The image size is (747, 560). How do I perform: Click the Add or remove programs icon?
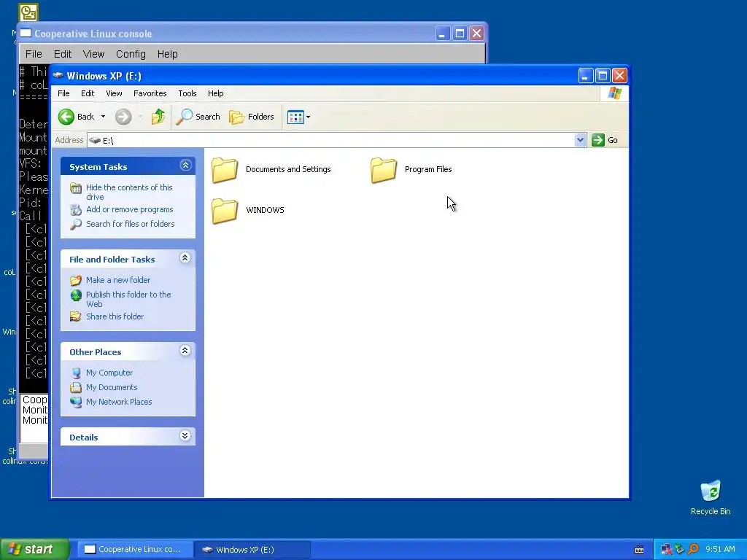click(x=76, y=209)
